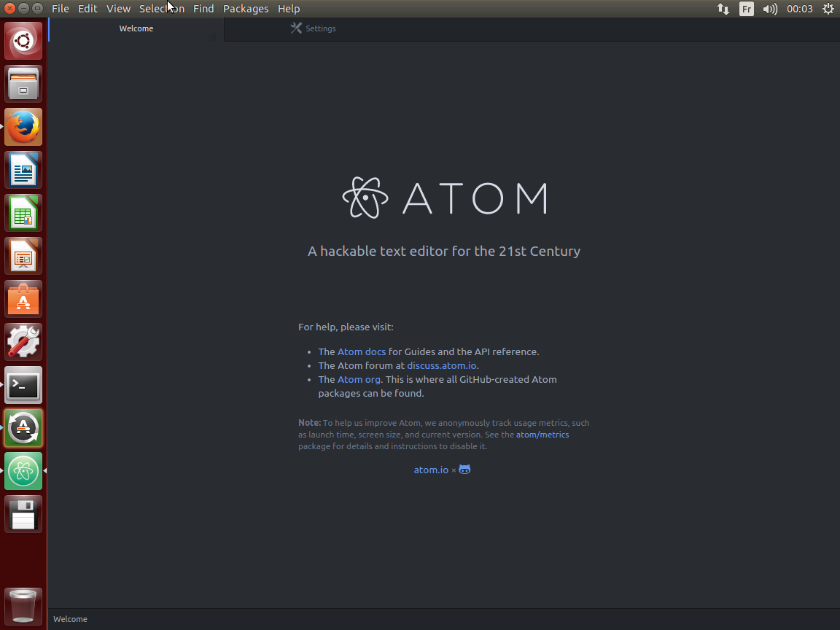Click the 'A hackable text editor' tagline
840x630 pixels.
444,252
